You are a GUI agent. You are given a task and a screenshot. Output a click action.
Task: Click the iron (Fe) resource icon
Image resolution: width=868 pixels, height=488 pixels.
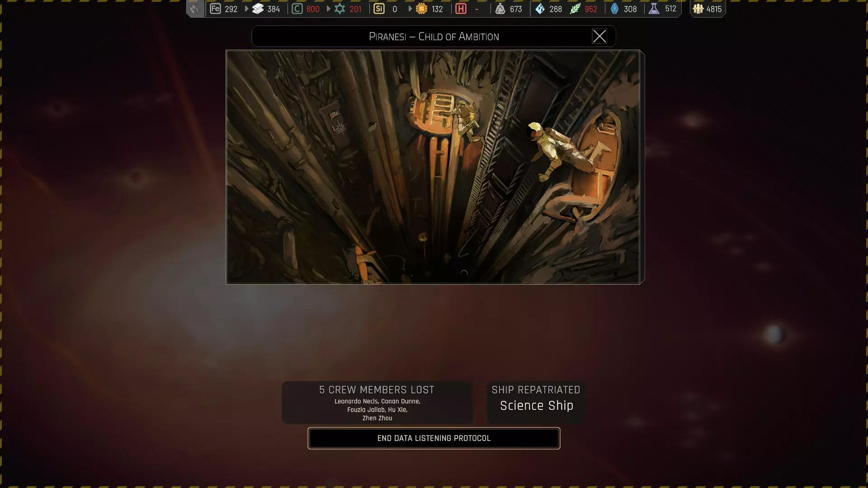tap(215, 9)
